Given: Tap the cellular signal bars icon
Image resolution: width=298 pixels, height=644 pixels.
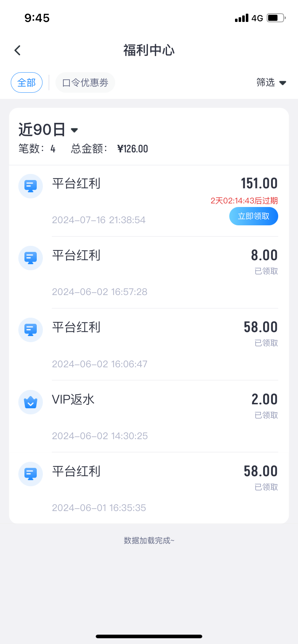Looking at the screenshot, I should tap(241, 18).
